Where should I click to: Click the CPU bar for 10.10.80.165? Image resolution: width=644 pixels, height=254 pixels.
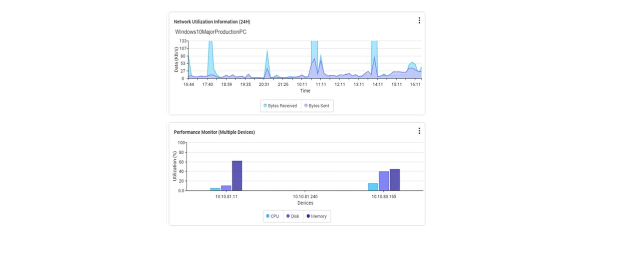coord(373,187)
